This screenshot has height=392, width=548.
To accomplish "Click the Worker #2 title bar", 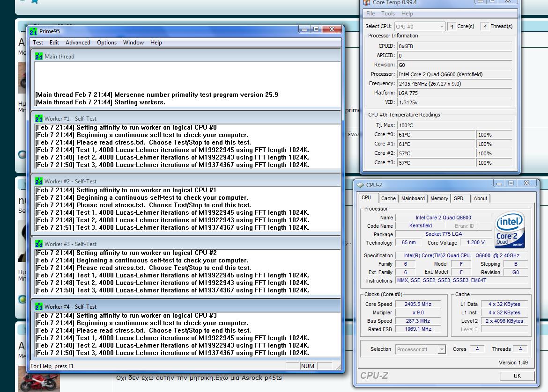I will click(x=185, y=181).
